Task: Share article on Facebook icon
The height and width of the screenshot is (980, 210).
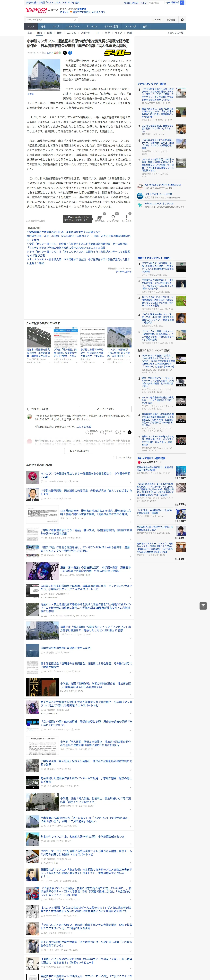Action: click(x=70, y=53)
